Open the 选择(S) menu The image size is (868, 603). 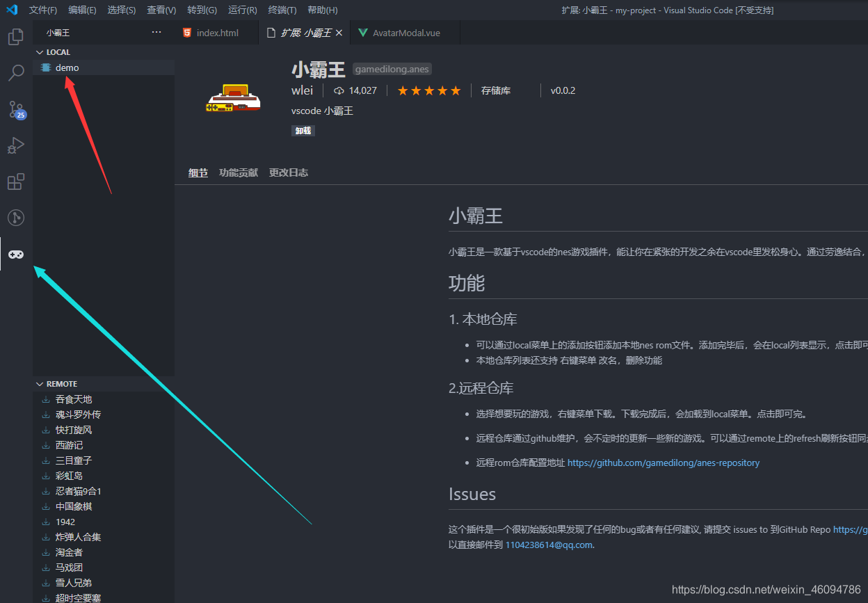coord(122,10)
